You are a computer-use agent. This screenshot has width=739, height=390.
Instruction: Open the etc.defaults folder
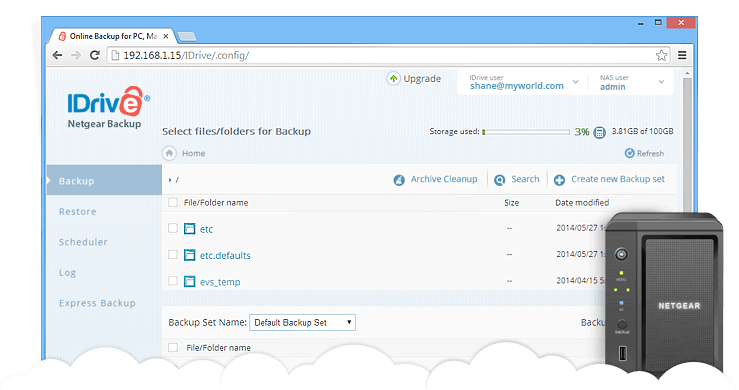(225, 256)
